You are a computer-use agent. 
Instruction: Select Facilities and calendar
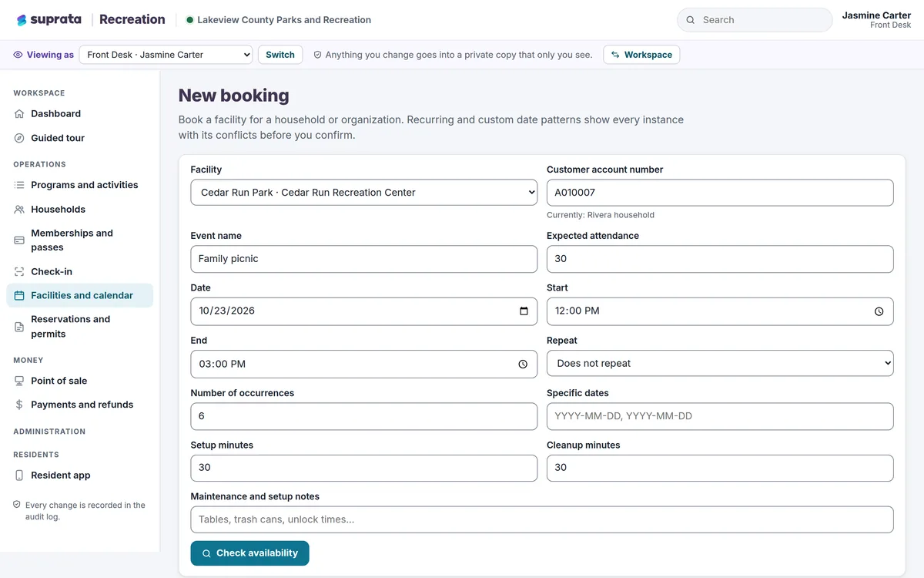(x=80, y=296)
